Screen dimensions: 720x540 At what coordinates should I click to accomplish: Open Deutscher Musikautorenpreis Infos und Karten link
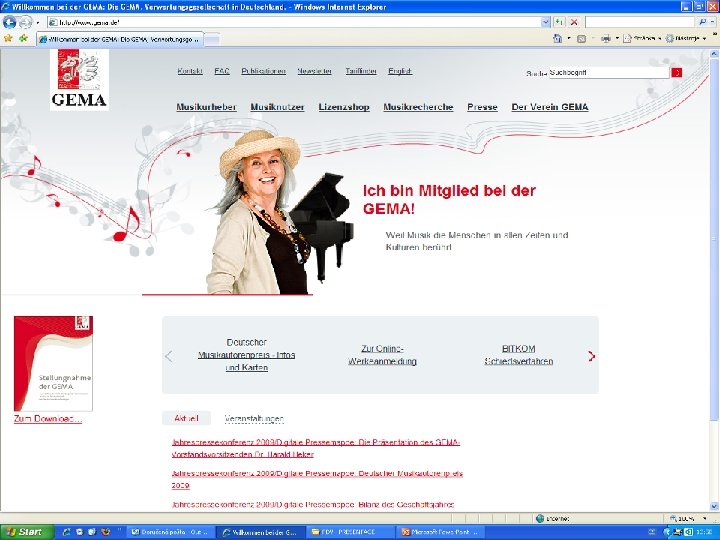point(247,355)
